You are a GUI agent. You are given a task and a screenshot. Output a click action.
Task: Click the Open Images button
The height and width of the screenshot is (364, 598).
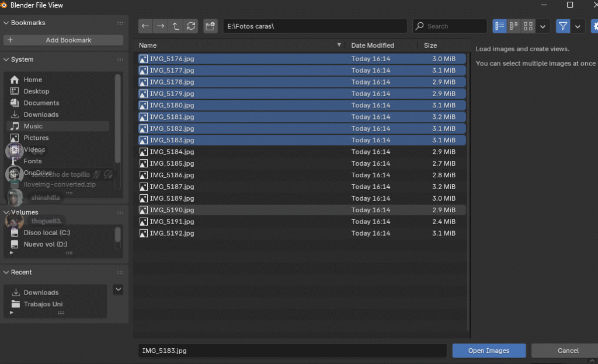pyautogui.click(x=489, y=351)
